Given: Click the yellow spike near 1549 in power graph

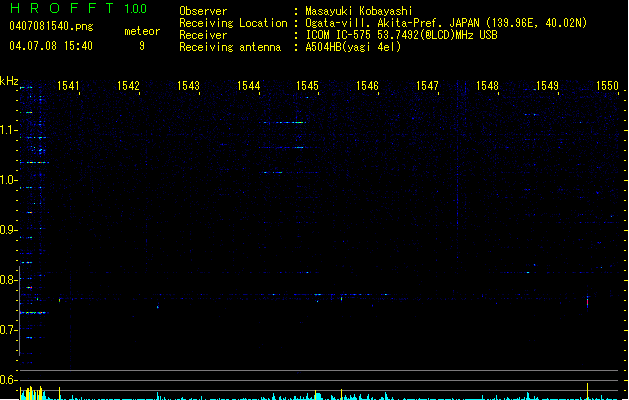Looking at the screenshot, I should click(588, 391).
